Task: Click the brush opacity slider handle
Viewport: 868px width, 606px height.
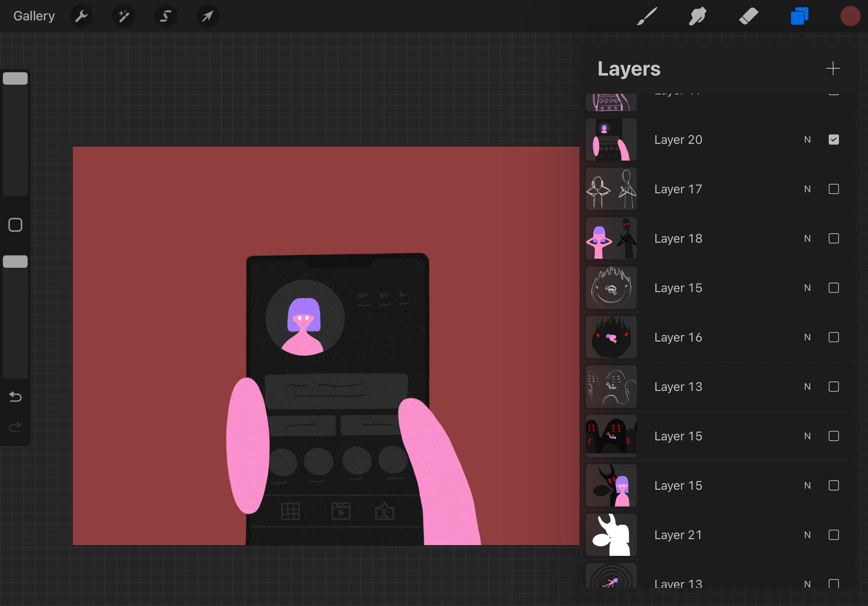Action: (x=15, y=262)
